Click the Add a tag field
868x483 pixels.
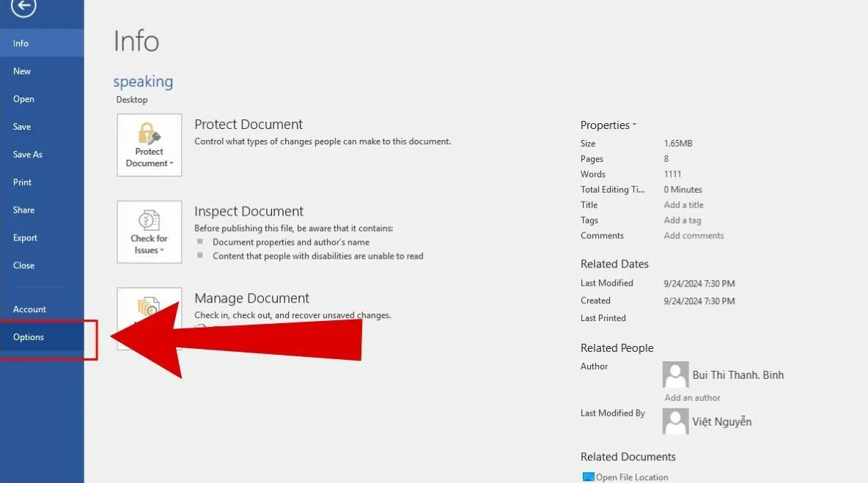683,220
